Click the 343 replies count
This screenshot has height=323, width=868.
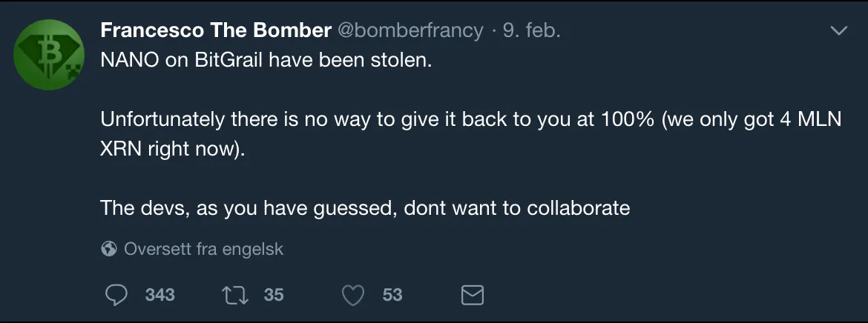(x=160, y=295)
